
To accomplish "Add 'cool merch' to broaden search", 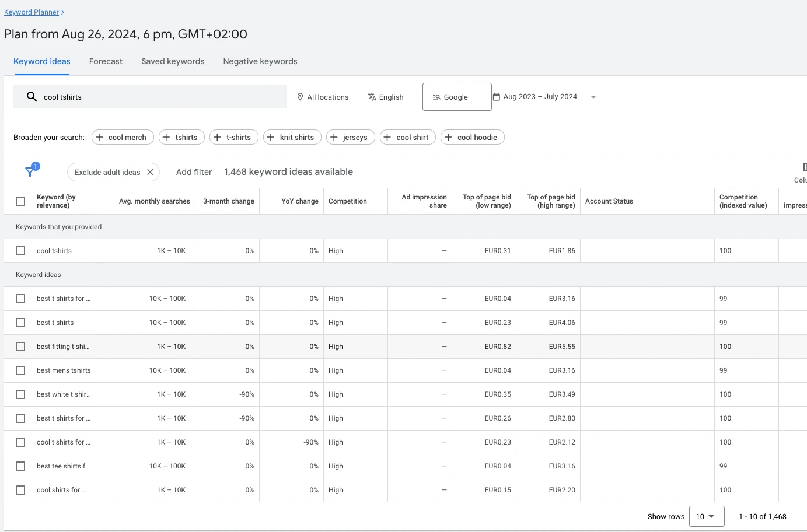I will point(123,137).
